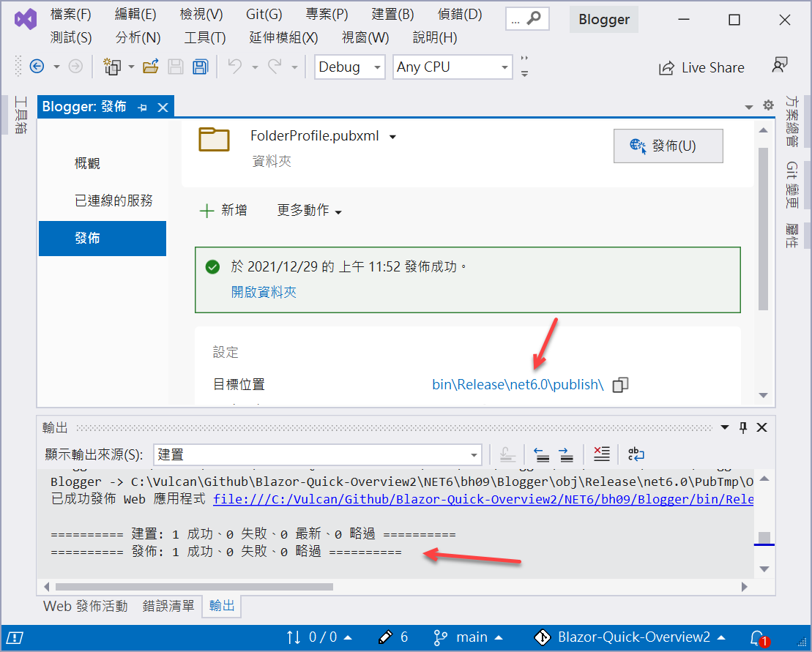Close the Output panel

[x=761, y=427]
